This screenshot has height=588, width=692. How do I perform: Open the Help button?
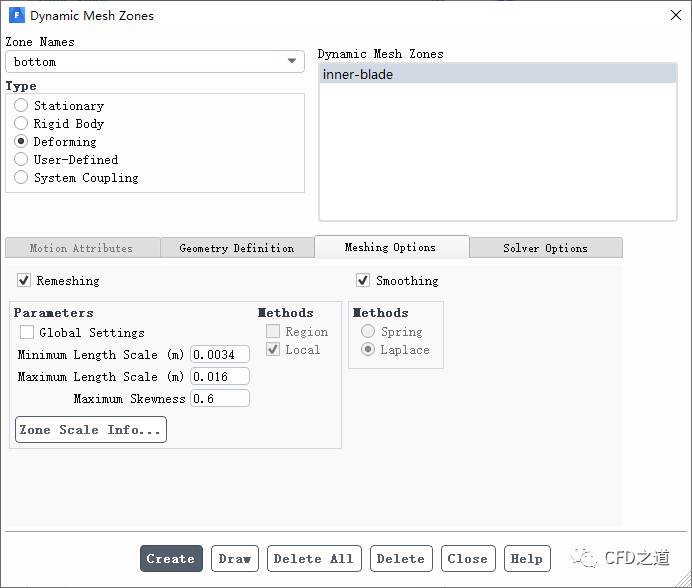[527, 558]
